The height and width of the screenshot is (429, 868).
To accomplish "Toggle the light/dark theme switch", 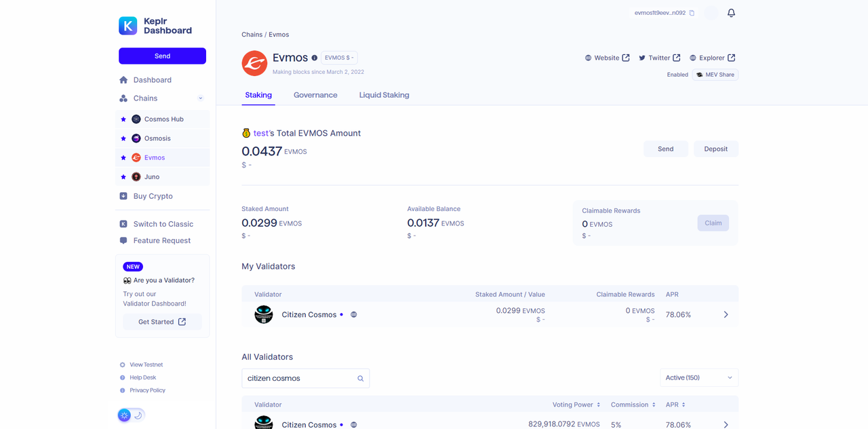I will 132,415.
